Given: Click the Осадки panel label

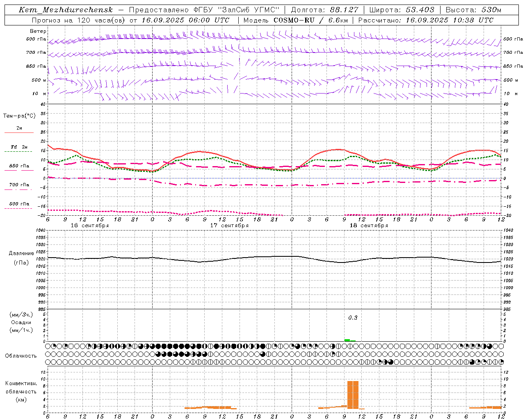Looking at the screenshot, I should pyautogui.click(x=21, y=322).
